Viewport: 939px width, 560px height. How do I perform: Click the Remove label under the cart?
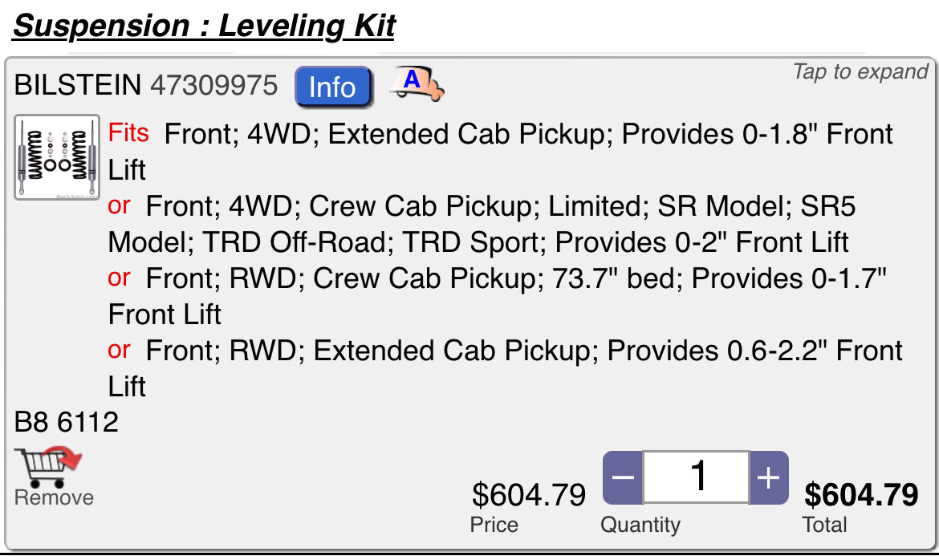[54, 497]
